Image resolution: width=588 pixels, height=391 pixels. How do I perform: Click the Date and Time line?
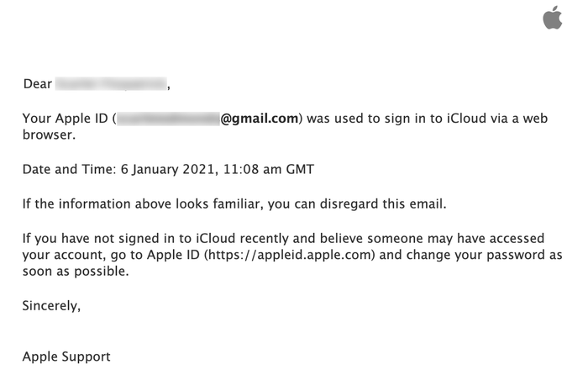click(168, 169)
